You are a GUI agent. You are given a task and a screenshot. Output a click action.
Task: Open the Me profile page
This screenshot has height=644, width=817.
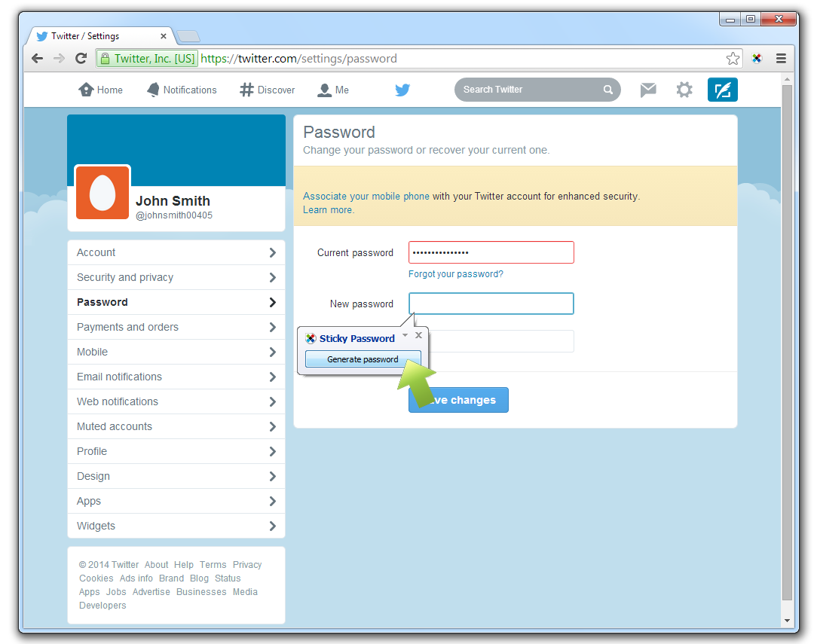(x=333, y=90)
